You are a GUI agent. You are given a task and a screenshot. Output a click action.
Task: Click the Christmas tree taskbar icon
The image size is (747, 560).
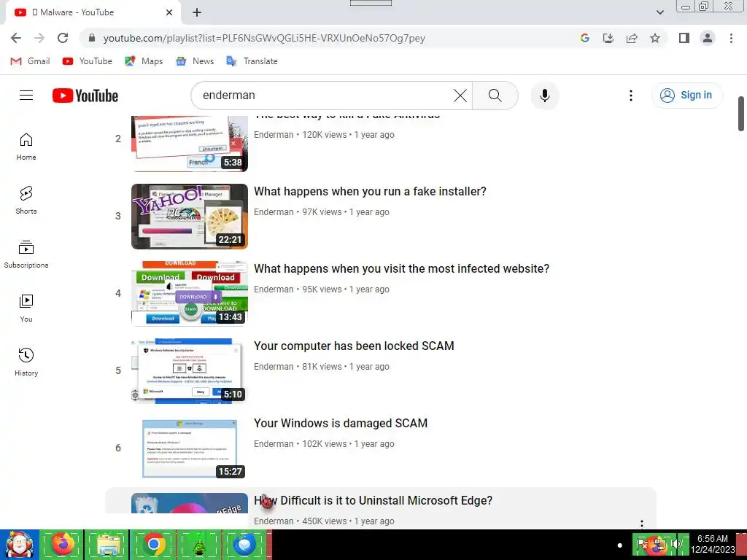[199, 544]
